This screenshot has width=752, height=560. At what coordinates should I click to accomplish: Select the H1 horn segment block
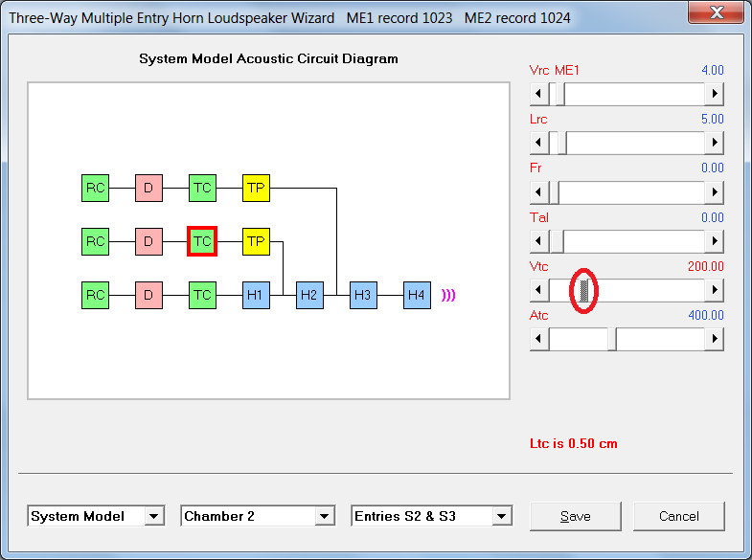[256, 295]
